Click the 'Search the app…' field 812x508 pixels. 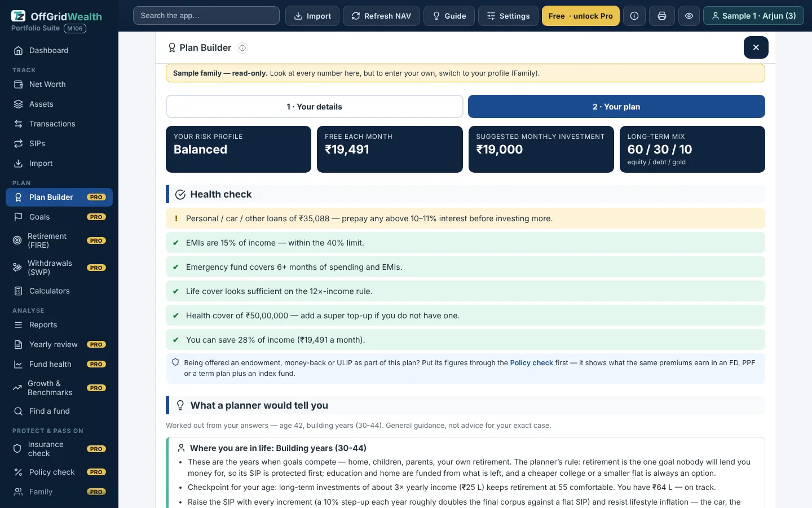[x=206, y=16]
